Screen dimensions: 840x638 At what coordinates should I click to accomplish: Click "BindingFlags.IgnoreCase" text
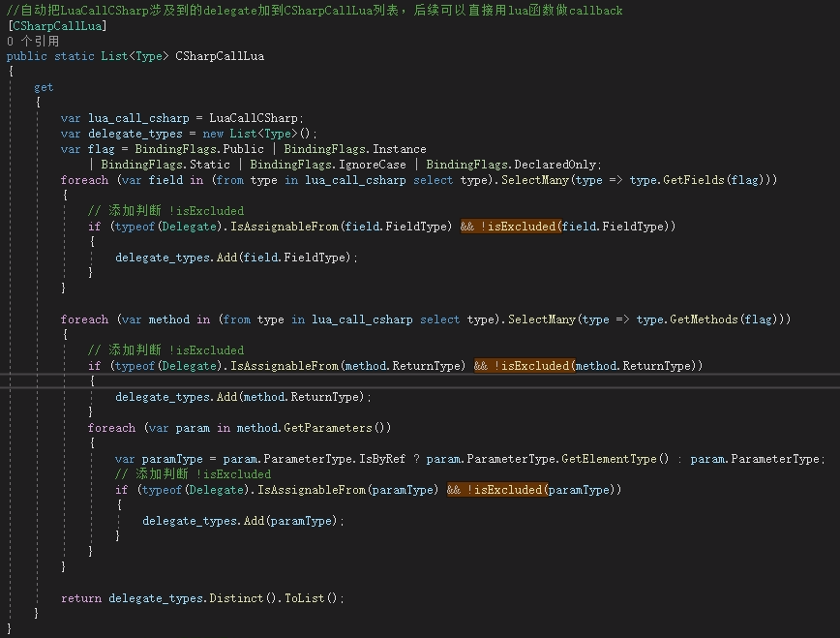click(328, 165)
